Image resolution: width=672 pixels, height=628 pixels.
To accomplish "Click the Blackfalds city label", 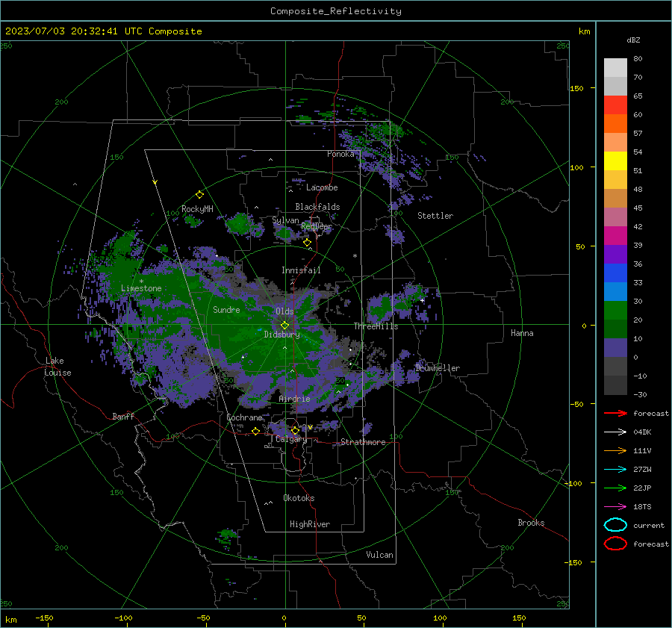I will pyautogui.click(x=317, y=207).
